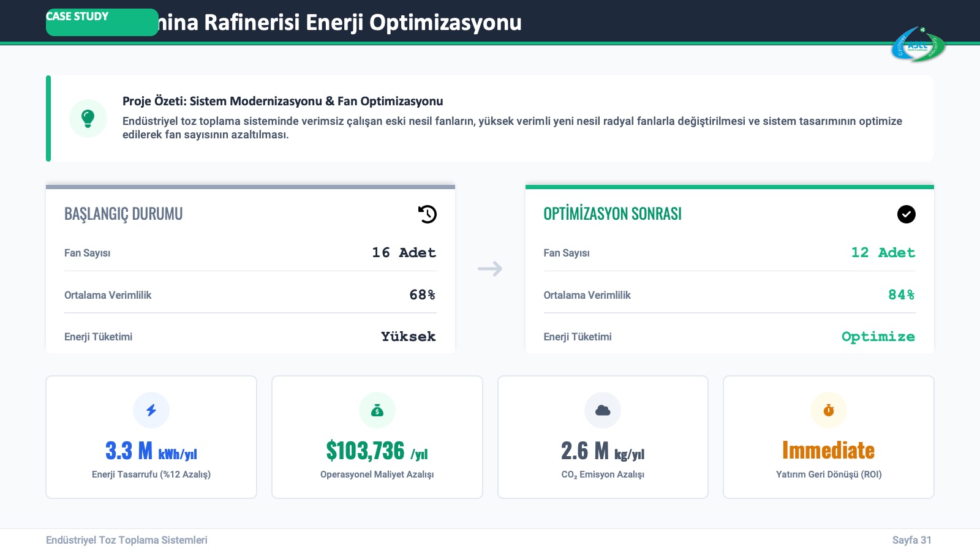Click the green money bag icon
The image size is (980, 551).
click(x=377, y=410)
